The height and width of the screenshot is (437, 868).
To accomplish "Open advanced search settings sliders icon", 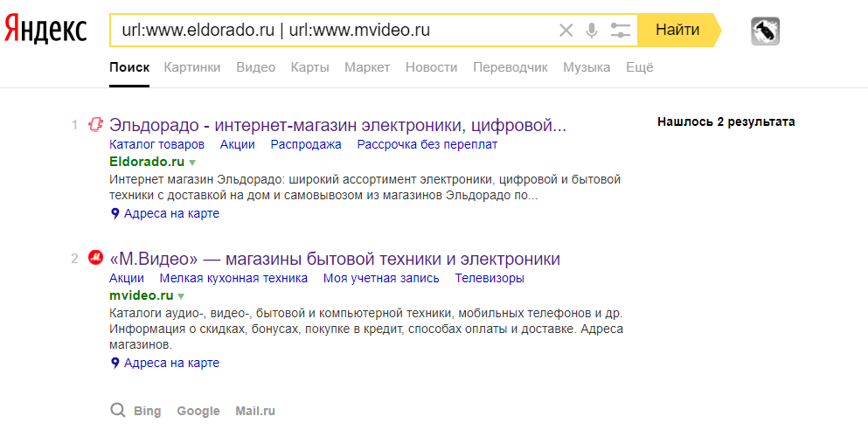I will [621, 30].
